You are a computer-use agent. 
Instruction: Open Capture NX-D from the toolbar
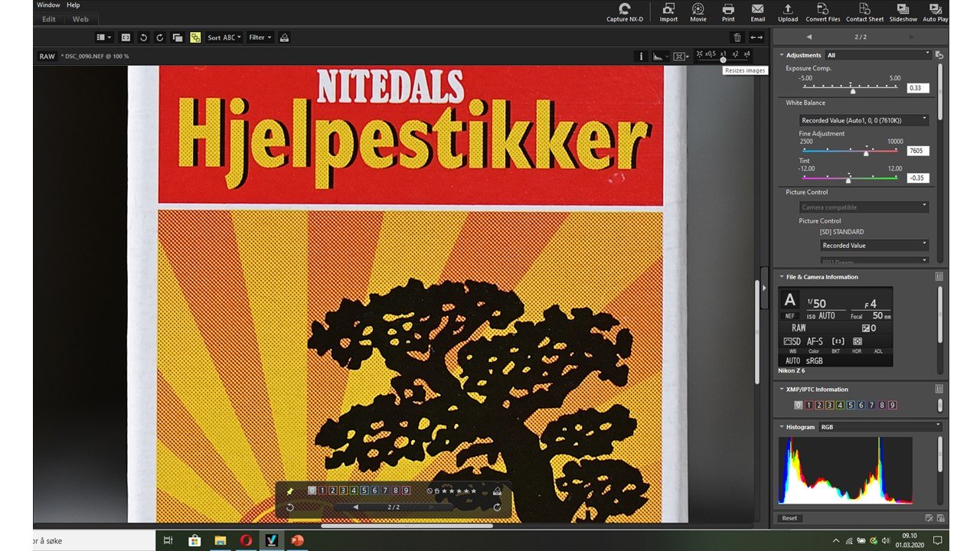point(624,11)
